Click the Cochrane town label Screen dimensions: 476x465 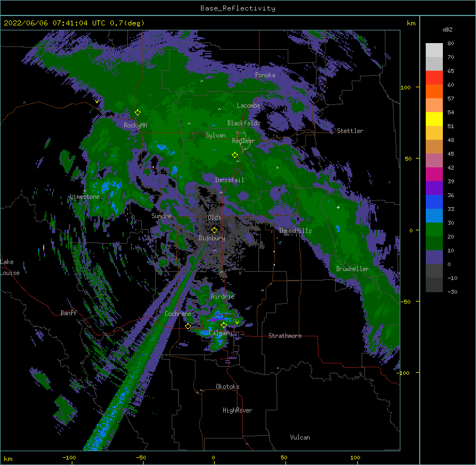(x=178, y=314)
